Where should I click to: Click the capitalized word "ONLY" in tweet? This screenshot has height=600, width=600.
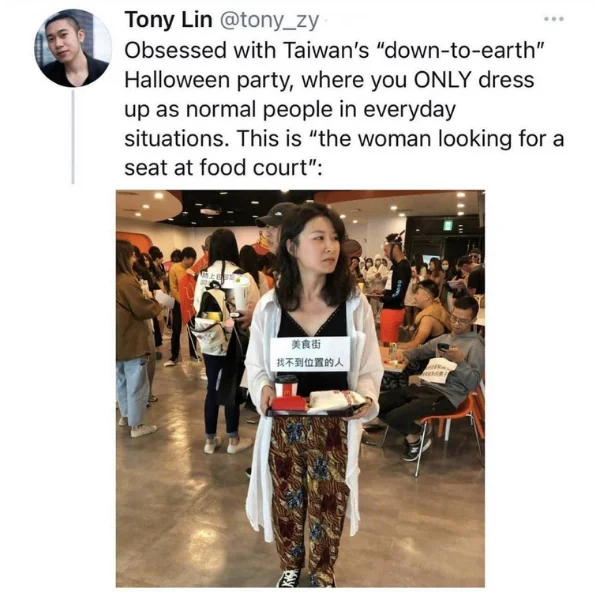(443, 80)
